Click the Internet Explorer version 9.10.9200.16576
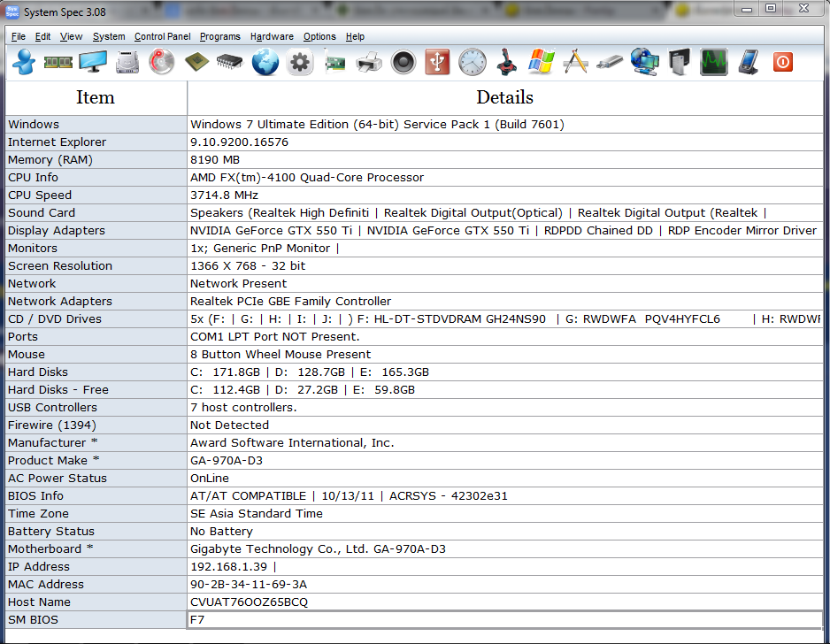 click(239, 142)
